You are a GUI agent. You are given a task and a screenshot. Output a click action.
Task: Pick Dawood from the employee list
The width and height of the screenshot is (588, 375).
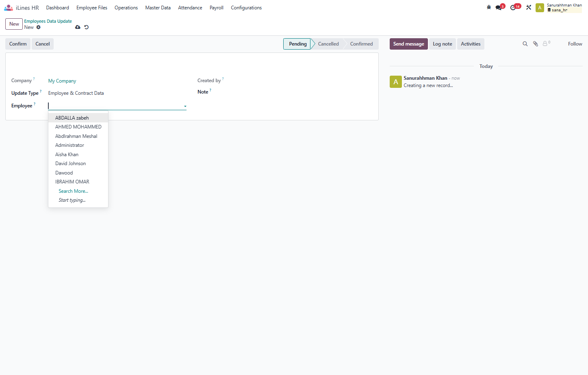point(78,173)
